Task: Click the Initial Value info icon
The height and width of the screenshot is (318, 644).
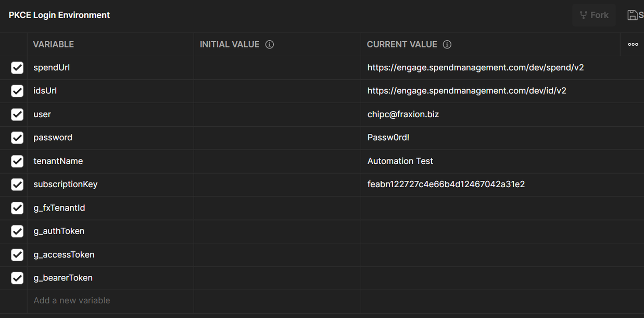Action: 269,45
